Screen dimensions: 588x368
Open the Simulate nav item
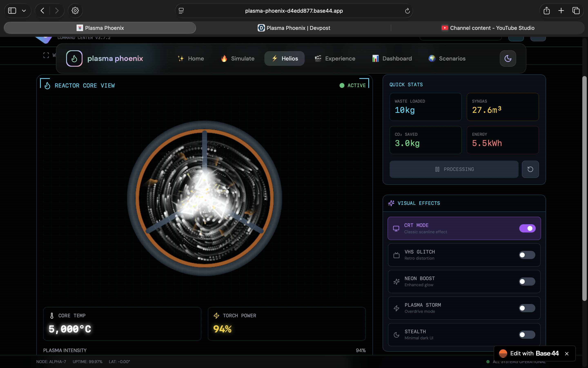pos(238,58)
